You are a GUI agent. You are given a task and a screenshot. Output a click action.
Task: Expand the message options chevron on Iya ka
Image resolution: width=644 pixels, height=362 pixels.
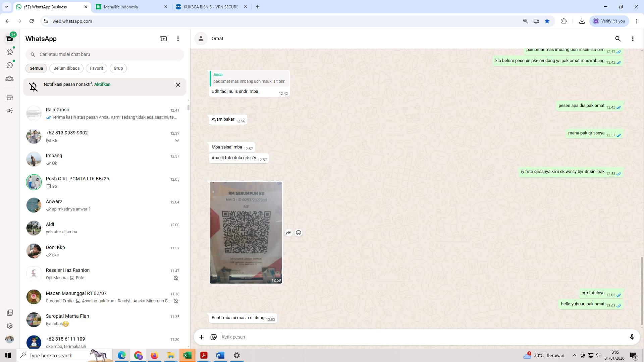[x=177, y=140]
